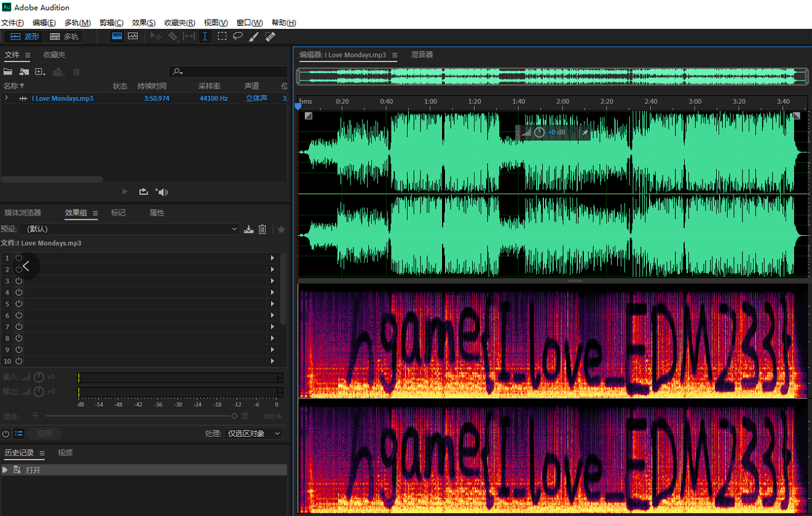Click the favorite star icon in Effects Rack
Screen dimensions: 812x516
click(x=282, y=229)
